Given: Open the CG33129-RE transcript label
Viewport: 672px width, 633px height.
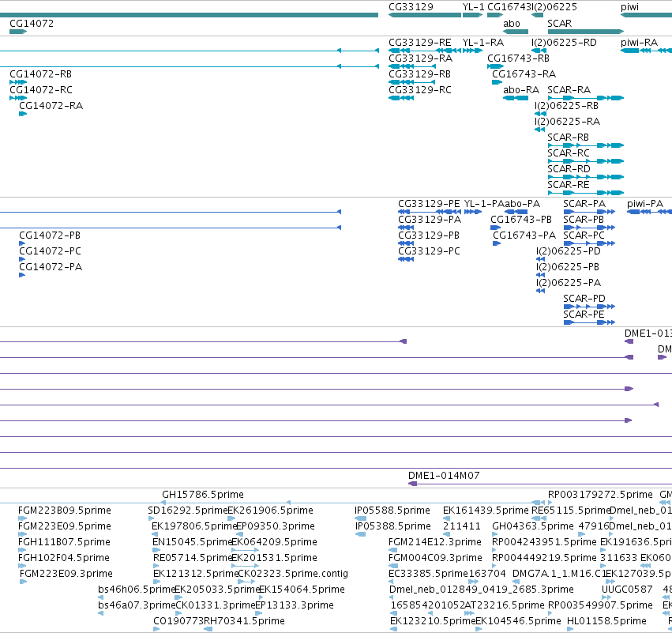Looking at the screenshot, I should [x=419, y=43].
